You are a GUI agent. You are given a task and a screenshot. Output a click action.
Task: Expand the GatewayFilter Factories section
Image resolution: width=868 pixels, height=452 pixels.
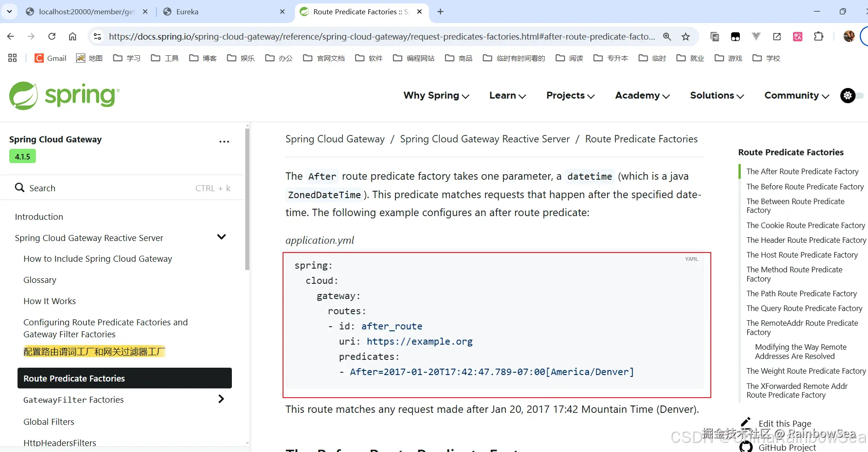point(221,399)
